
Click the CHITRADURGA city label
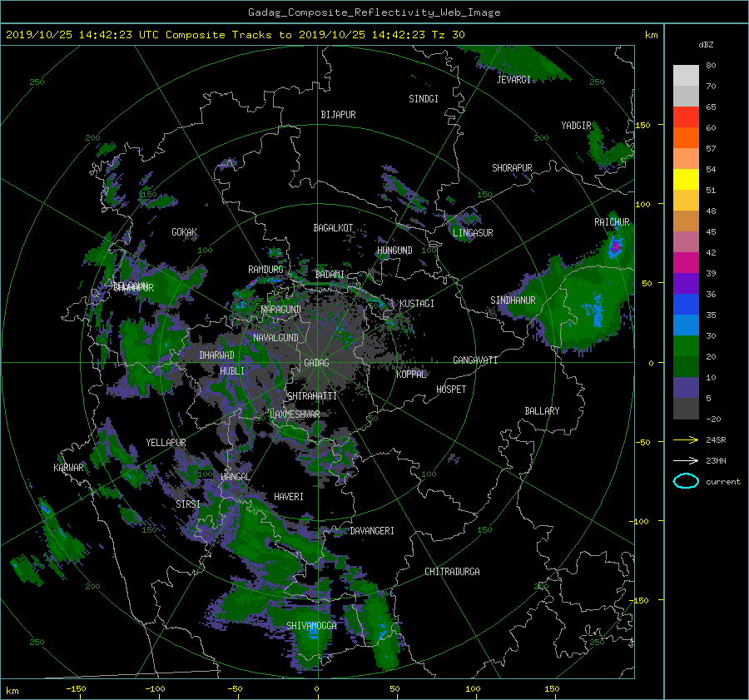coord(452,572)
